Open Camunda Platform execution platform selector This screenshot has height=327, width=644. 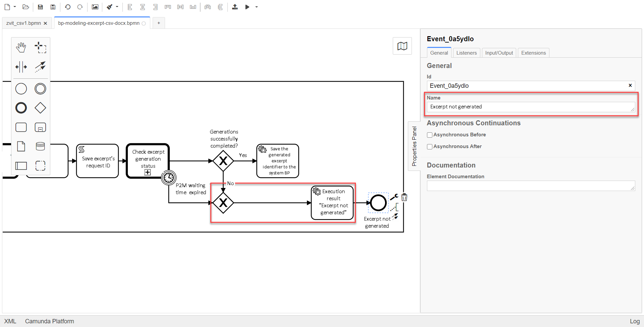coord(50,321)
